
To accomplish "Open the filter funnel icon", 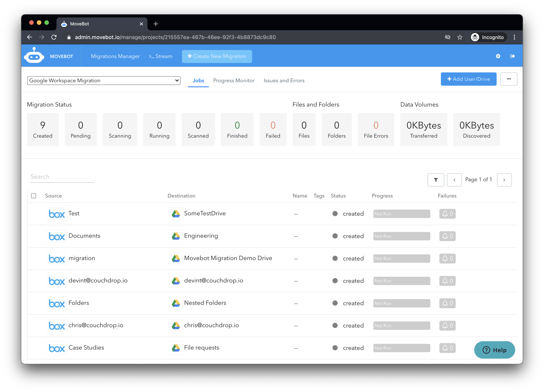I will coord(436,180).
